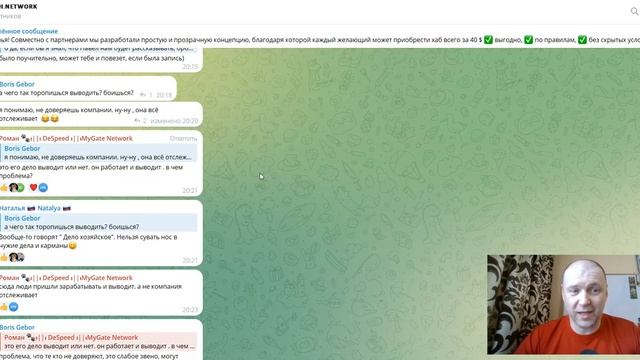Click the blue round reaction next to the heart
The height and width of the screenshot is (360, 640).
coord(43,187)
